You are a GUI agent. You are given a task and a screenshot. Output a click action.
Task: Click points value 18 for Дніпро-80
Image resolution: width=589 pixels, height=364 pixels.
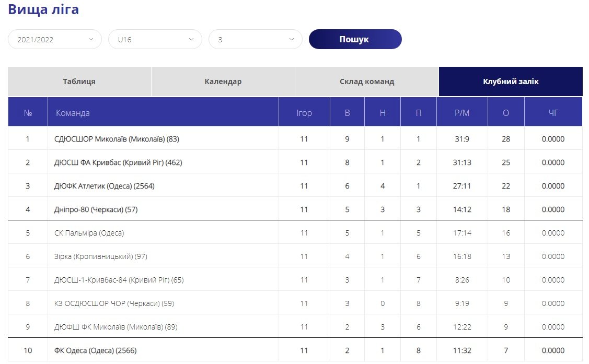point(506,210)
